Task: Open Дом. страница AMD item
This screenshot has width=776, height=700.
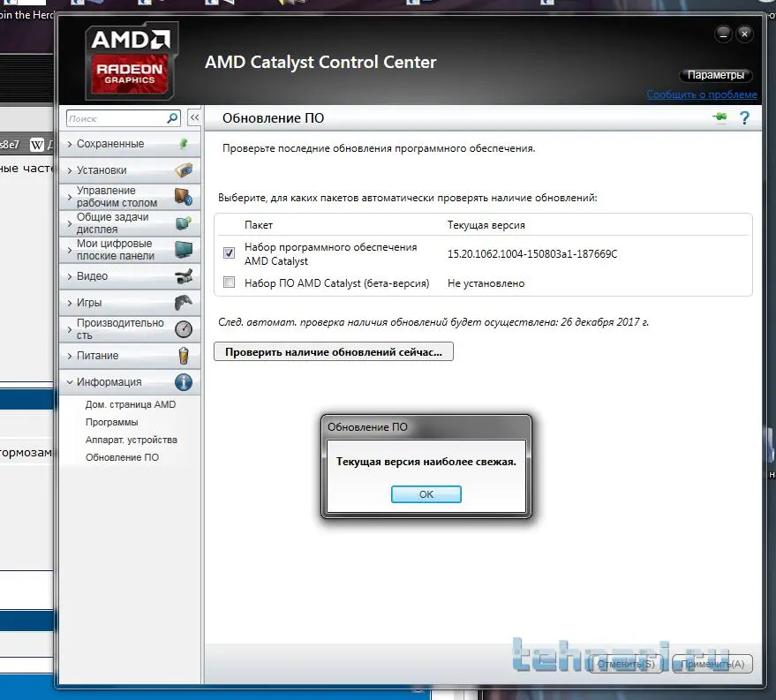Action: pyautogui.click(x=130, y=404)
